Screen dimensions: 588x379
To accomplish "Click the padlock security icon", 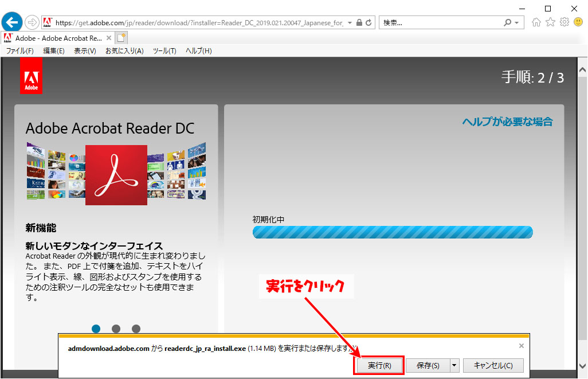I will [359, 22].
